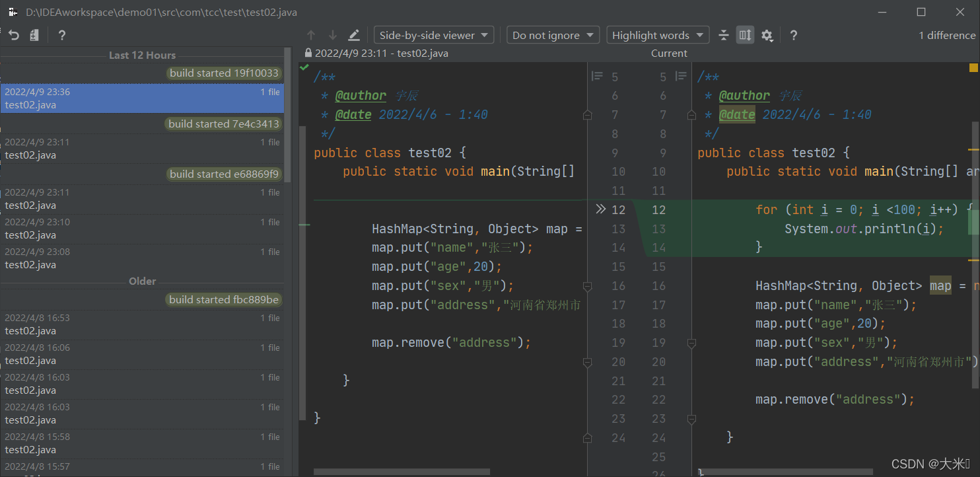Select the 2022/4/9 23:08 revision
This screenshot has width=980, height=477.
[142, 258]
